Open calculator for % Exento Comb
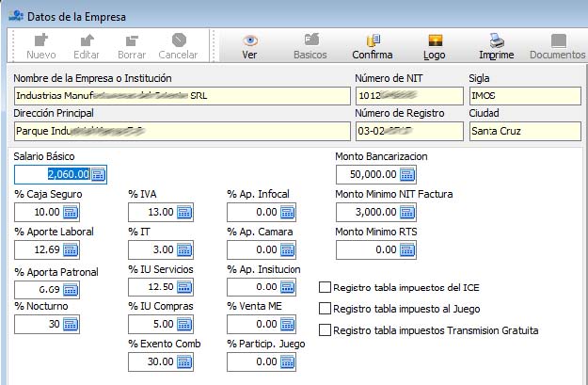 coord(184,362)
